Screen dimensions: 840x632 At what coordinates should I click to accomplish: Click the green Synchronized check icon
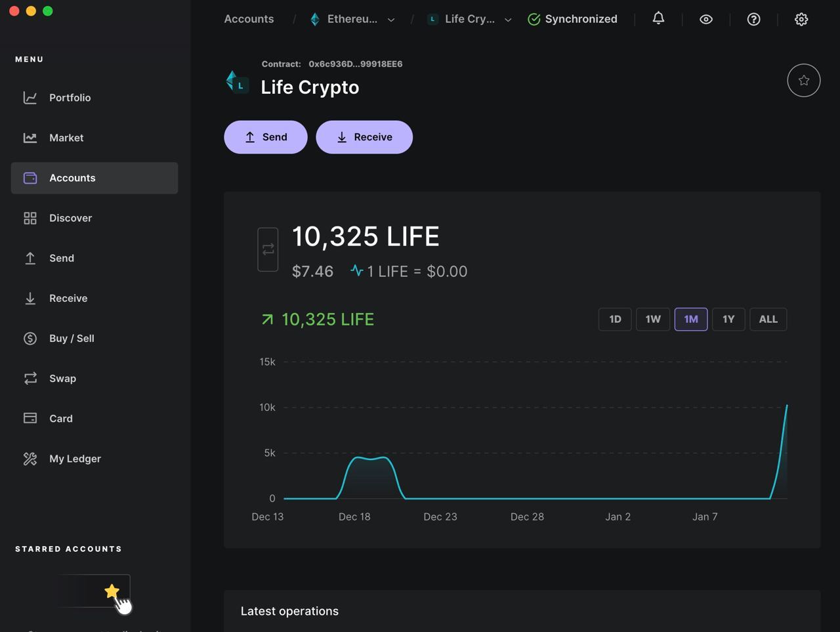click(x=534, y=19)
